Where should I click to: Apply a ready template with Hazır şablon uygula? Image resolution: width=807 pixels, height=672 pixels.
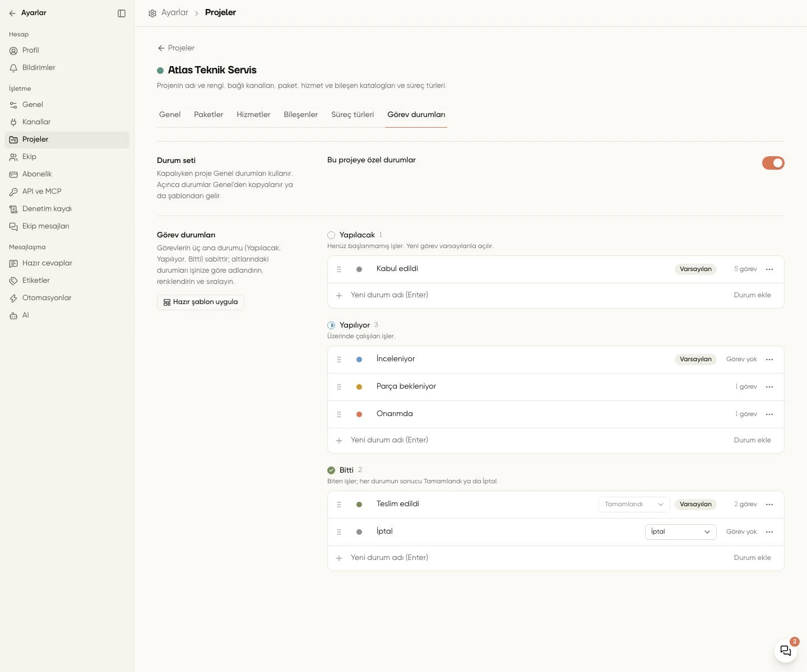(x=201, y=302)
